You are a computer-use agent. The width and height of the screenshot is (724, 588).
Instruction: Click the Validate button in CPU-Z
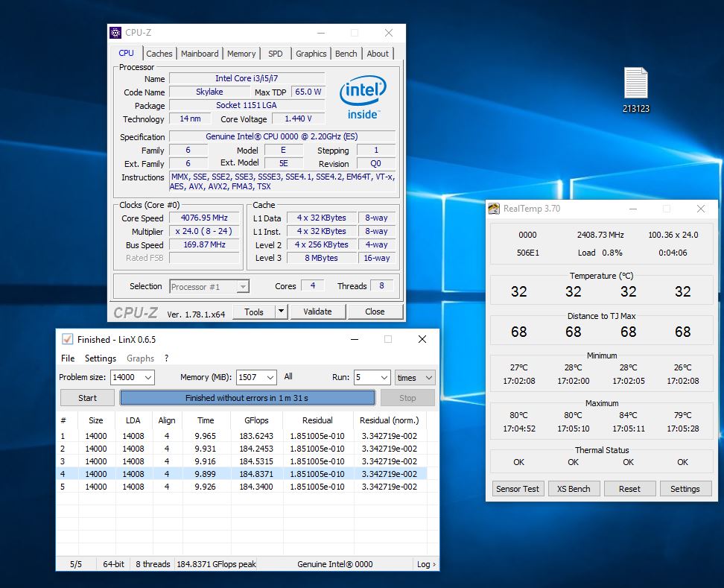[317, 312]
